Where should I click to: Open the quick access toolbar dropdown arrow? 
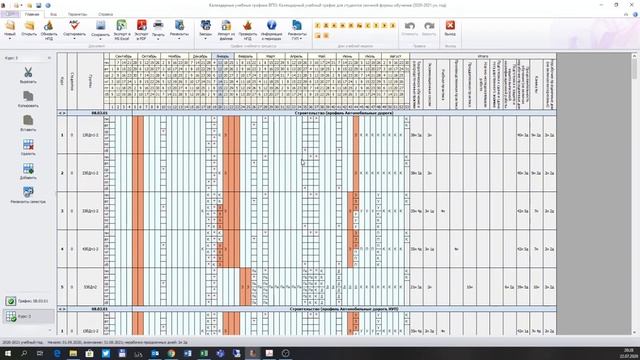tap(22, 6)
